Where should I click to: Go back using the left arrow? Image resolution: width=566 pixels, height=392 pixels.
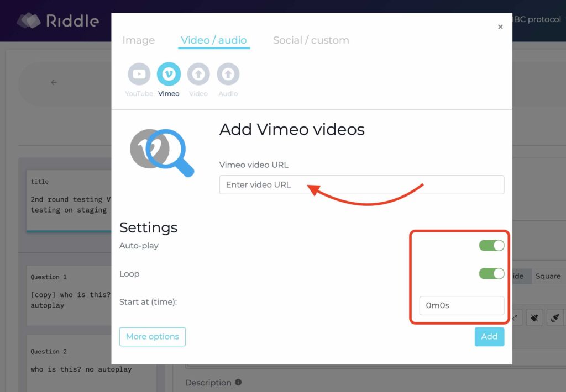[x=54, y=83]
